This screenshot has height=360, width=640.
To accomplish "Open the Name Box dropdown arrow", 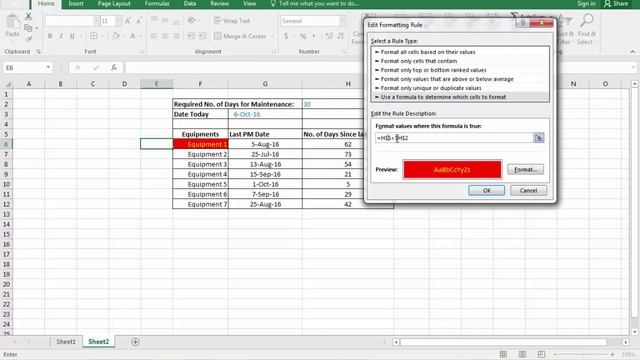I will click(x=48, y=67).
